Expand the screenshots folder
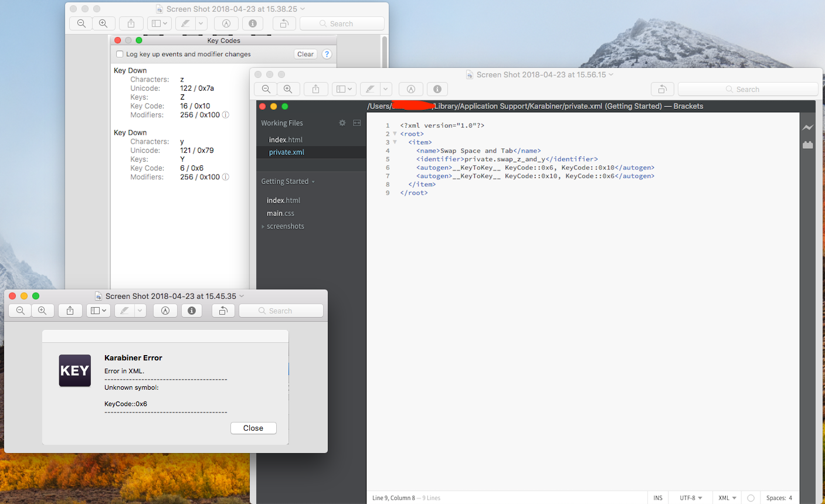Image resolution: width=825 pixels, height=504 pixels. point(263,226)
